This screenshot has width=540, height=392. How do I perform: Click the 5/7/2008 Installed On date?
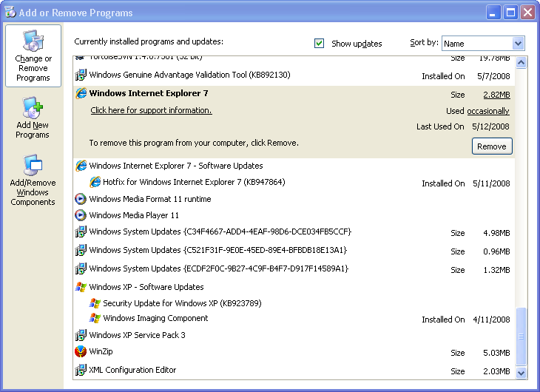[493, 76]
